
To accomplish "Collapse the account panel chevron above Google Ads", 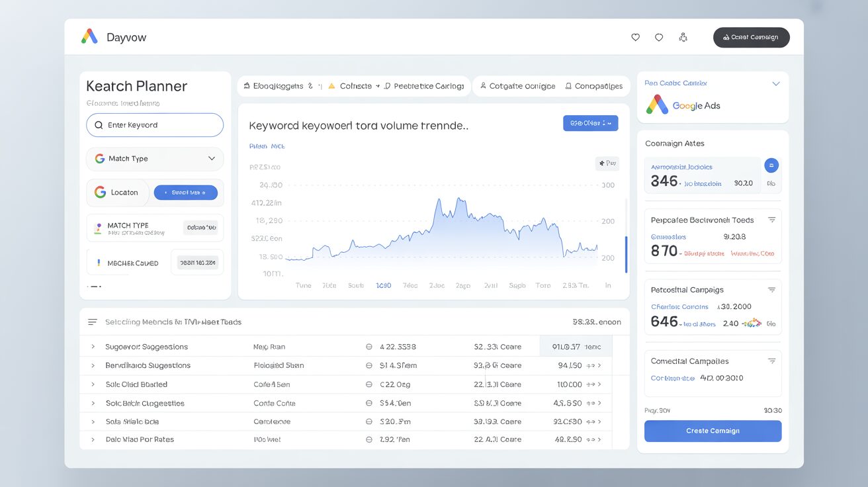I will coord(776,83).
